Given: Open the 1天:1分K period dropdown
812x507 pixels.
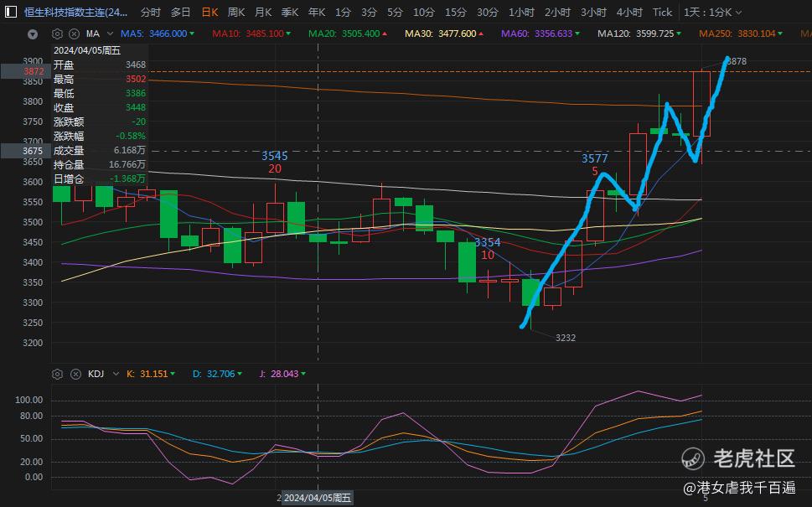Looking at the screenshot, I should click(x=712, y=12).
